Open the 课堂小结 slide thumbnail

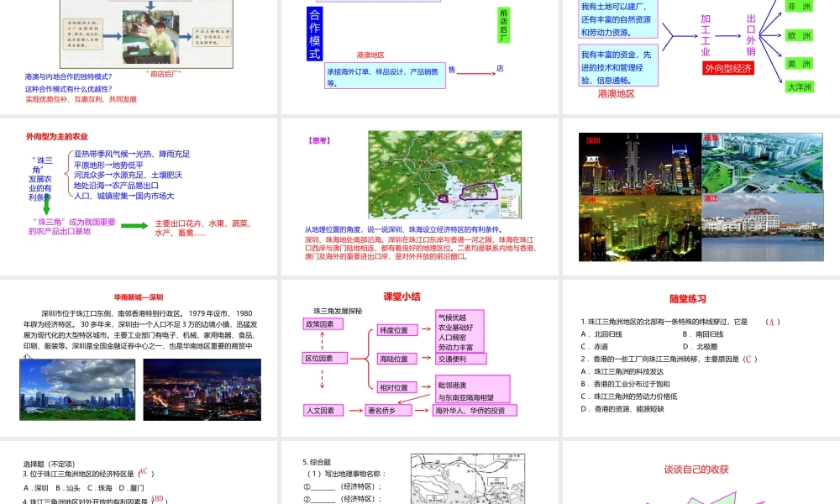tap(420, 358)
